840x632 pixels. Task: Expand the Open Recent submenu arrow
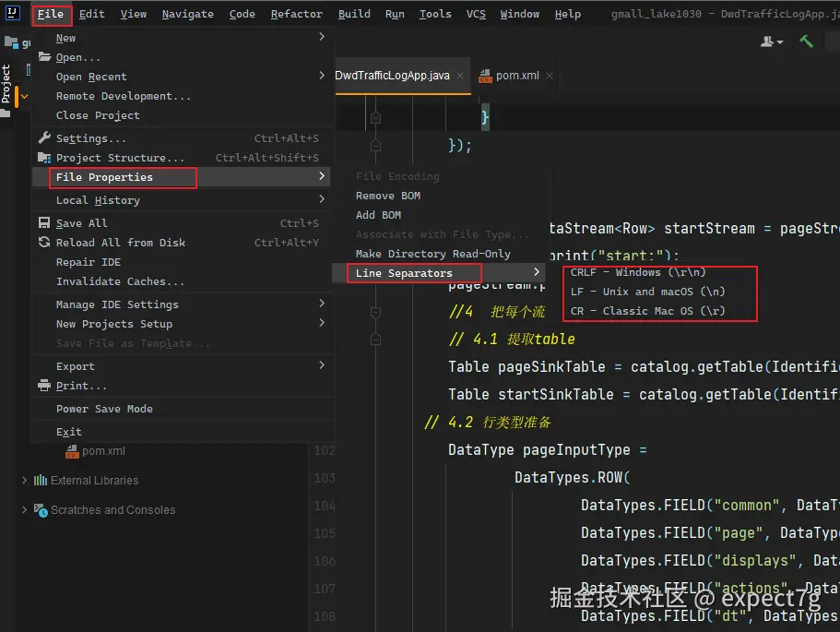[x=322, y=75]
